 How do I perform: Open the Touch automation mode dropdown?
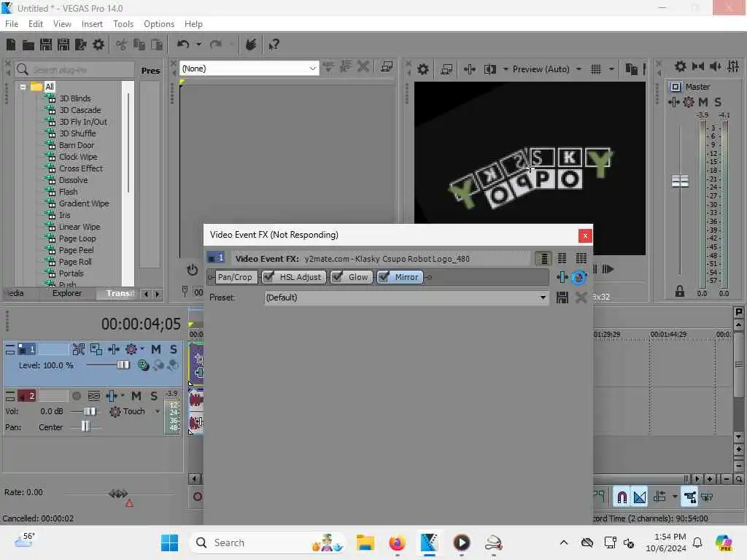pyautogui.click(x=158, y=411)
